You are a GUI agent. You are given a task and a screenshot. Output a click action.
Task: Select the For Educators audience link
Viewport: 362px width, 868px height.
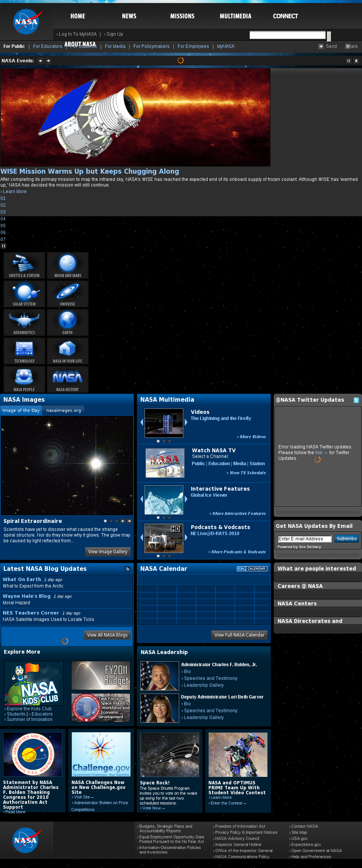pos(48,46)
